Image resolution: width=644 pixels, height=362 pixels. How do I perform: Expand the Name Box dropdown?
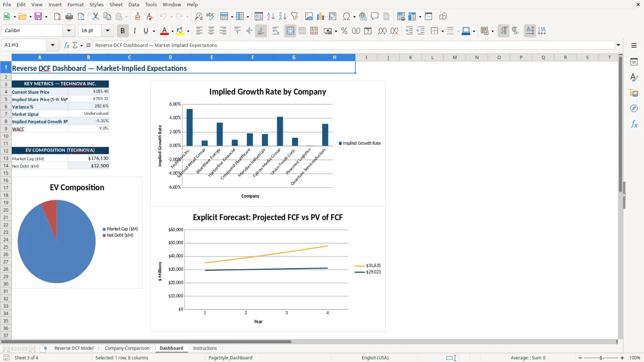[x=53, y=45]
